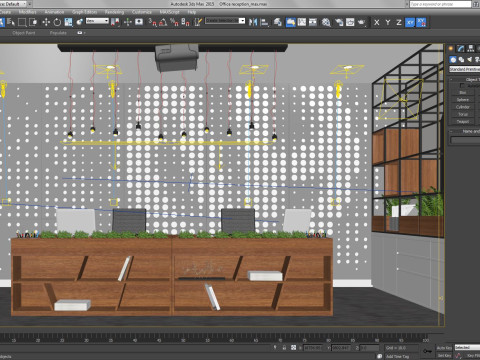This screenshot has height=360, width=480.
Task: Click the Torus primitive button
Action: coord(463,114)
